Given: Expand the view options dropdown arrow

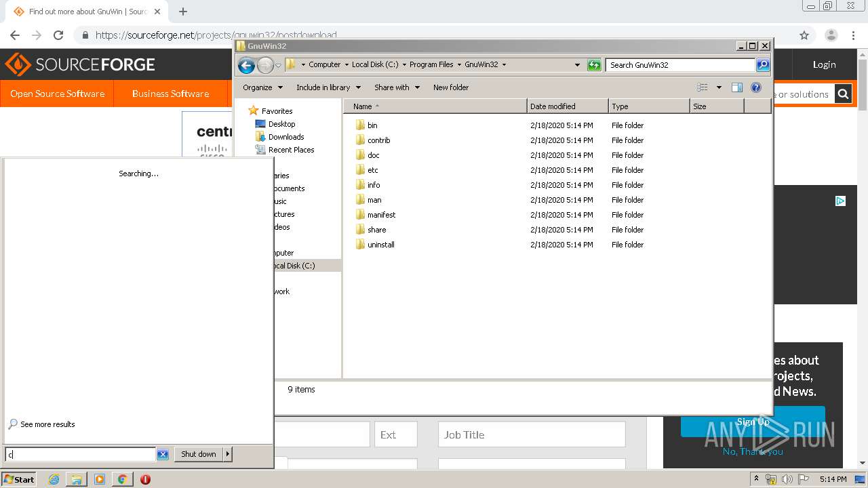Looking at the screenshot, I should click(719, 87).
